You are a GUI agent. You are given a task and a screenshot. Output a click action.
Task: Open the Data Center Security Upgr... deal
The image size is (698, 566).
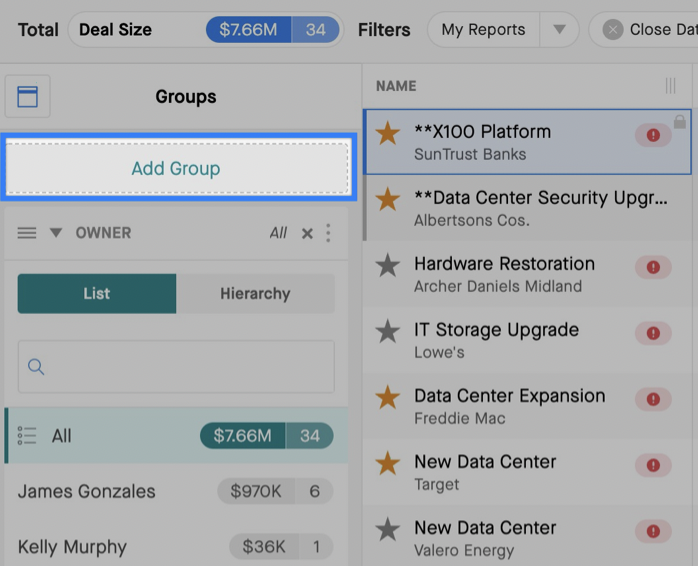pos(541,198)
